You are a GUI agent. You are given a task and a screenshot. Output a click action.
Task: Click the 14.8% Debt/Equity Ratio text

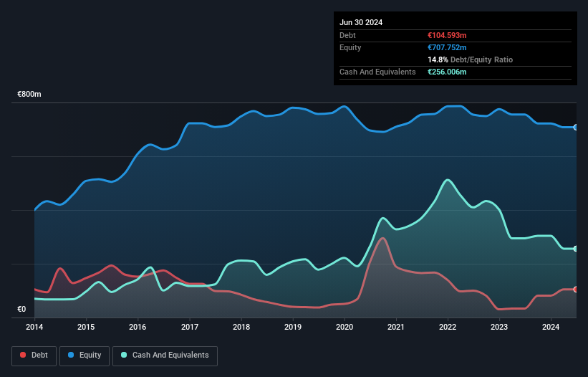coord(471,59)
